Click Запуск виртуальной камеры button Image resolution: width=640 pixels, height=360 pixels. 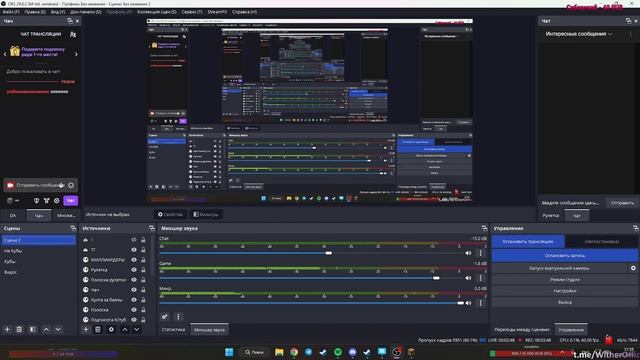click(559, 268)
